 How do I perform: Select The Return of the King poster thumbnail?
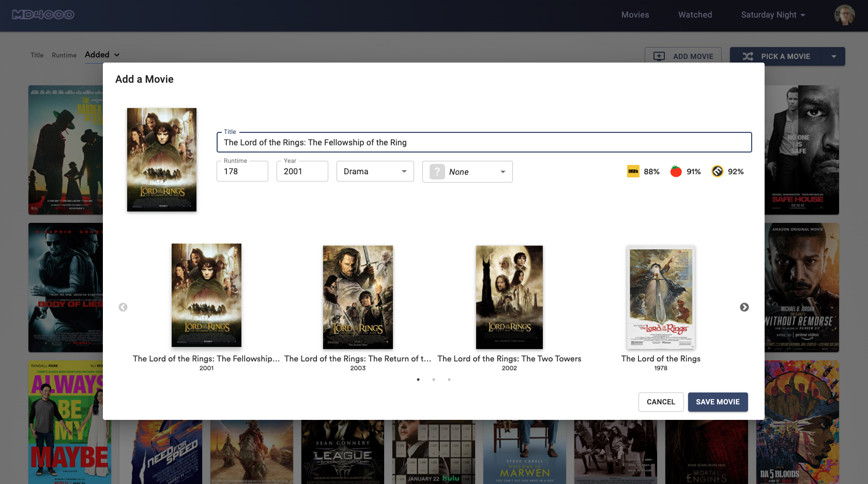[x=358, y=297]
